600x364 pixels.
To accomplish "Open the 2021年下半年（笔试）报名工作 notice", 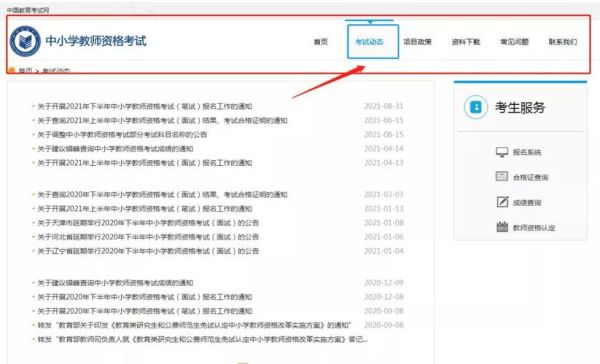I will (145, 106).
